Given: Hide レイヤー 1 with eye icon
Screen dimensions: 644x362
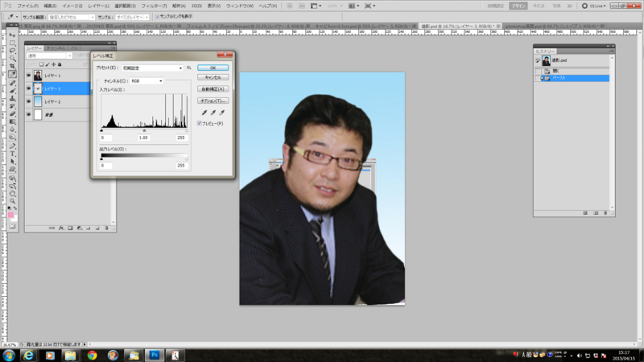Looking at the screenshot, I should [x=28, y=76].
